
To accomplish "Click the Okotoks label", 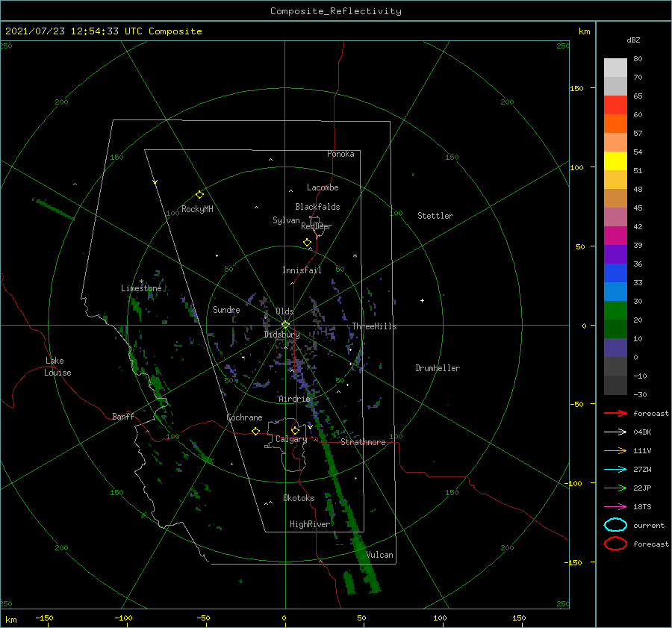I will click(299, 497).
